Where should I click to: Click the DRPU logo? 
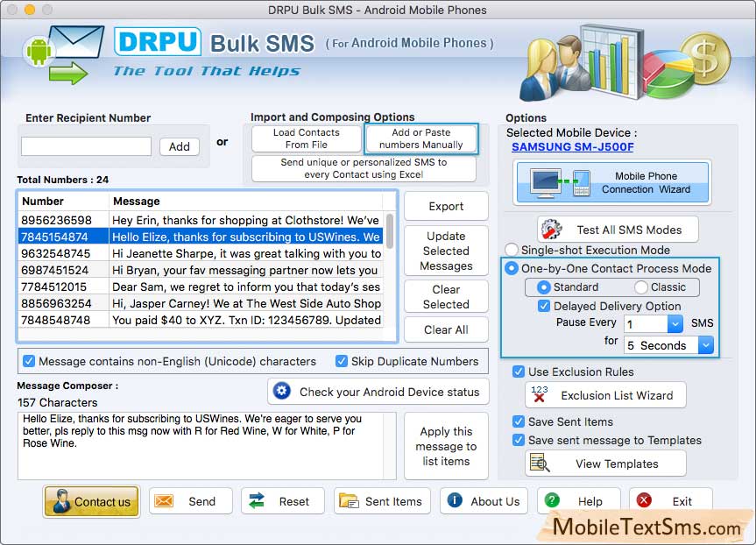pyautogui.click(x=158, y=41)
